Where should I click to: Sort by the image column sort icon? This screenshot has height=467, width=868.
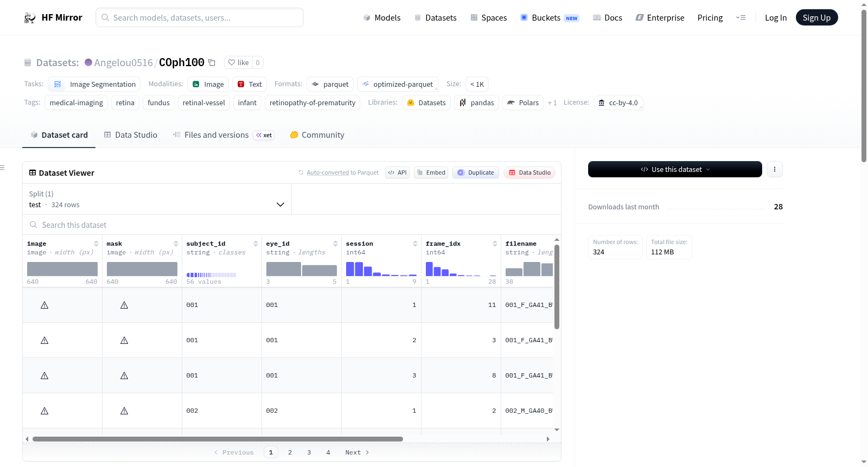[96, 244]
